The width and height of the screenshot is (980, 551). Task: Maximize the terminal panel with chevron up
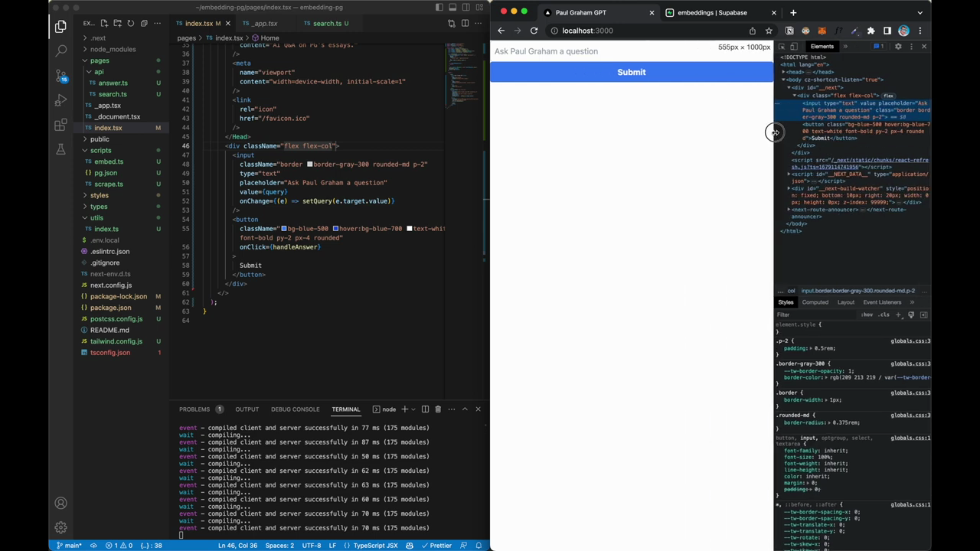[x=465, y=409]
